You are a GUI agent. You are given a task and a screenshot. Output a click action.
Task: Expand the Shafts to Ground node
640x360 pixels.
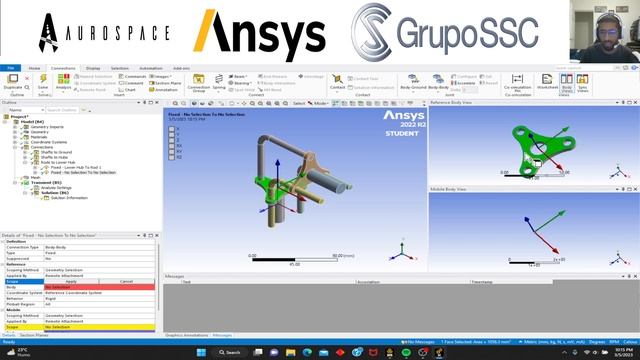tap(25, 152)
